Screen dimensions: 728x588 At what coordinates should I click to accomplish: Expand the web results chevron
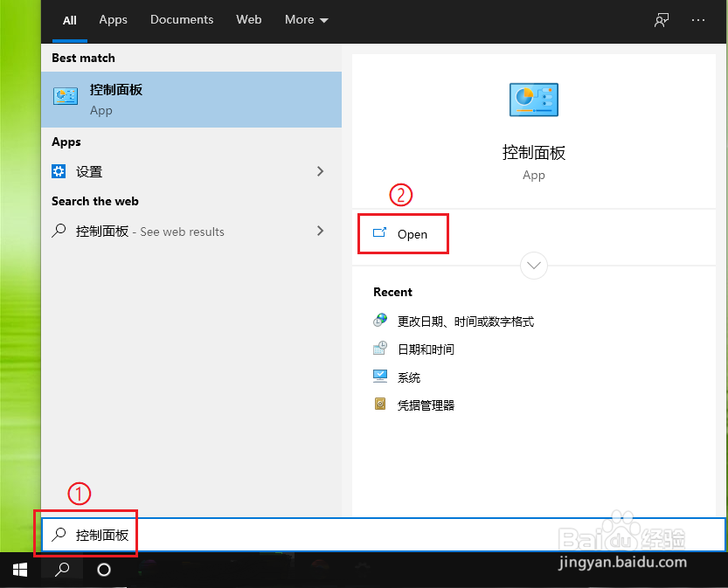tap(321, 231)
